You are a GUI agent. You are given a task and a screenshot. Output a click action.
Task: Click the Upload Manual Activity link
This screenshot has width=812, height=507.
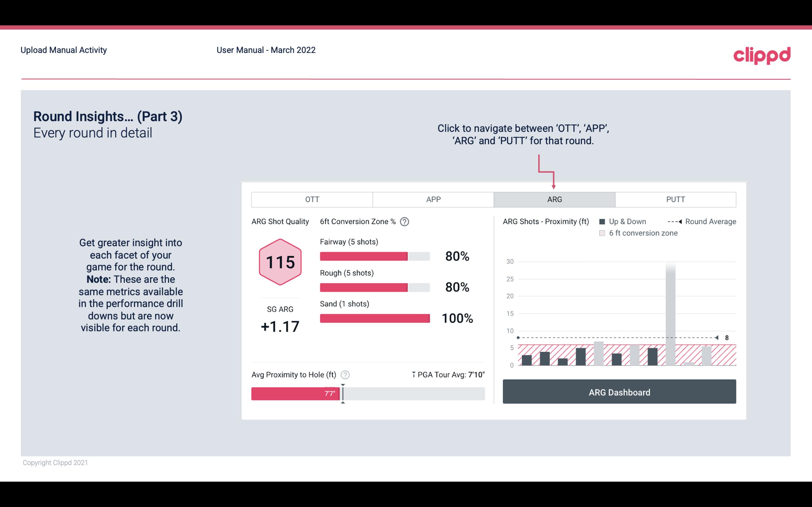pos(63,50)
